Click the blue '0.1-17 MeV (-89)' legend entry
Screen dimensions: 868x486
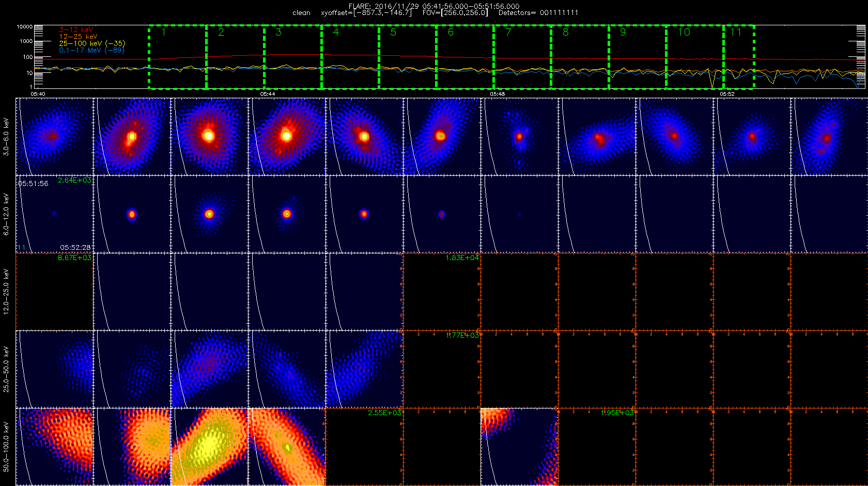tap(91, 50)
